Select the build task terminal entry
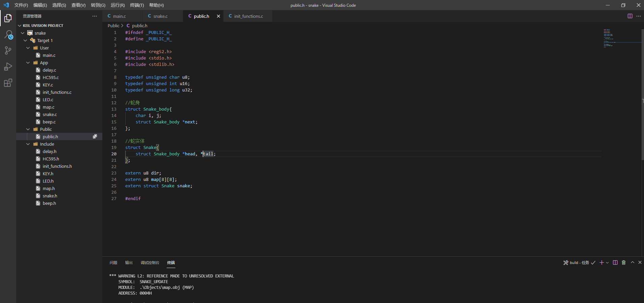Image resolution: width=644 pixels, height=303 pixels. tap(579, 263)
